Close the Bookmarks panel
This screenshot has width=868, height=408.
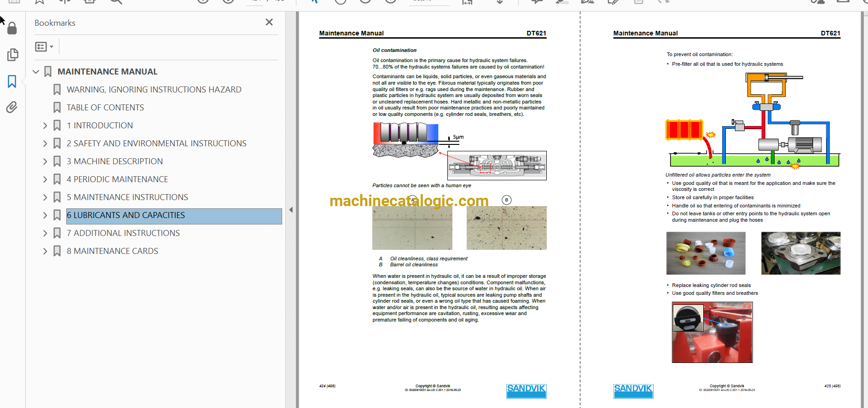click(269, 22)
